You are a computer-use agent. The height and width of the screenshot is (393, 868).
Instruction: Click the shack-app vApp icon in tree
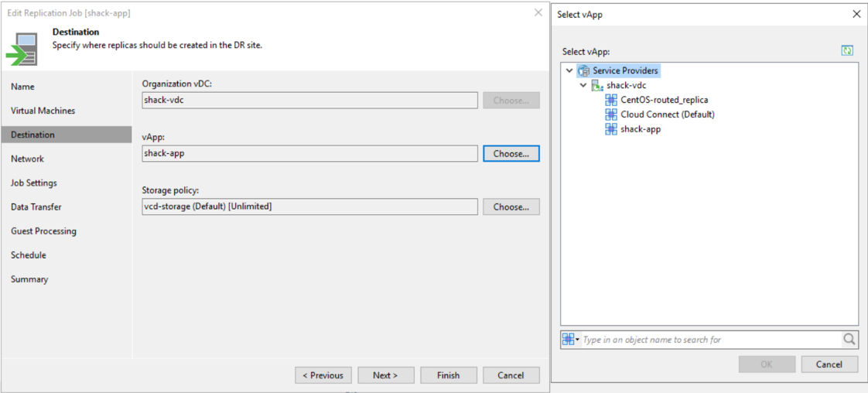pos(611,129)
